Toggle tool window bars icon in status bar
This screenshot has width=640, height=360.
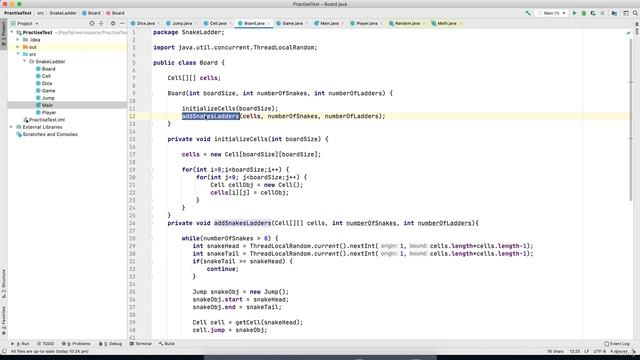[x=4, y=351]
